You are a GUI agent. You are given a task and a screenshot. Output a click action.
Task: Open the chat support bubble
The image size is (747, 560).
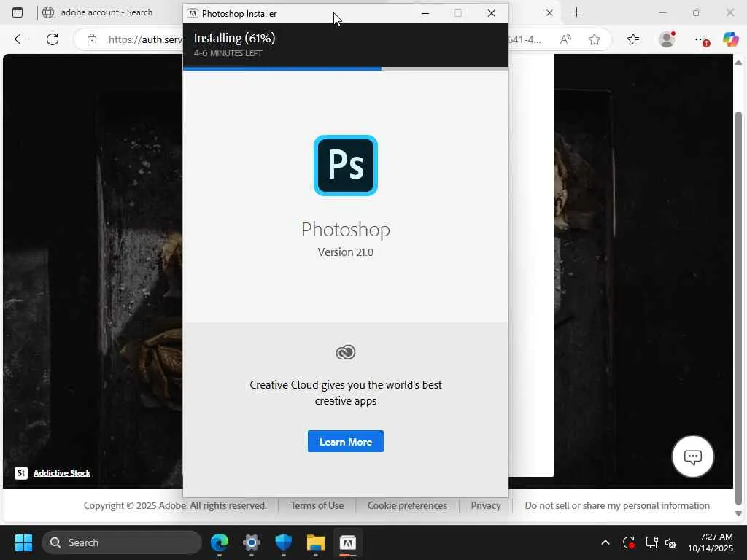tap(693, 456)
